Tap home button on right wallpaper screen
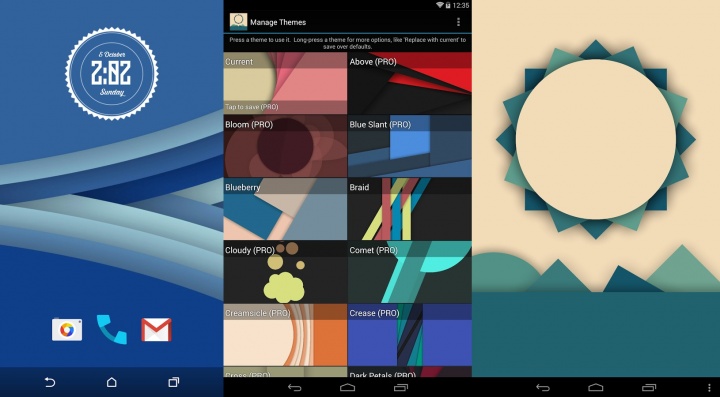Viewport: 720px width, 397px height. coord(596,388)
